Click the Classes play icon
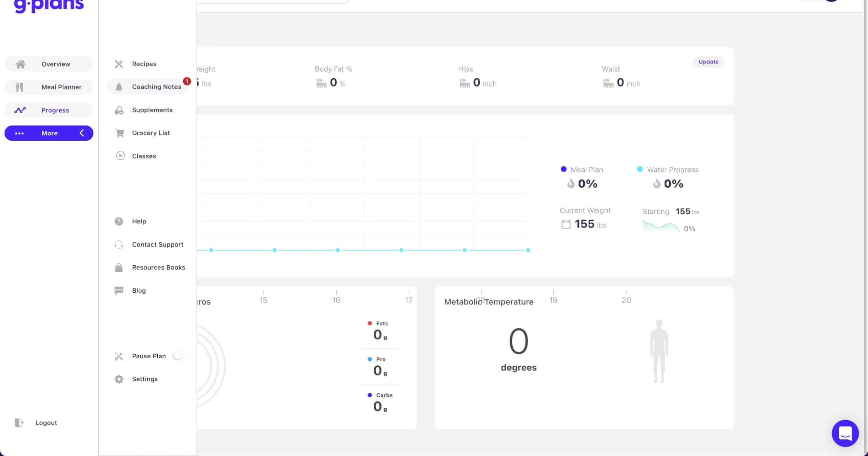 click(x=120, y=156)
